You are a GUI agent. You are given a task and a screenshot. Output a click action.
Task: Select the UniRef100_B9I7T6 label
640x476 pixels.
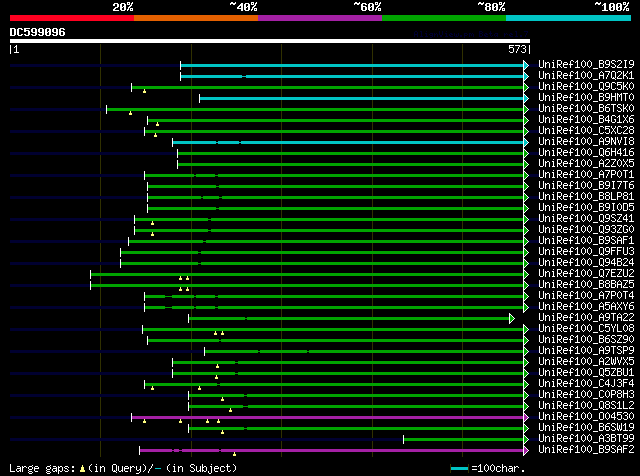pyautogui.click(x=586, y=185)
